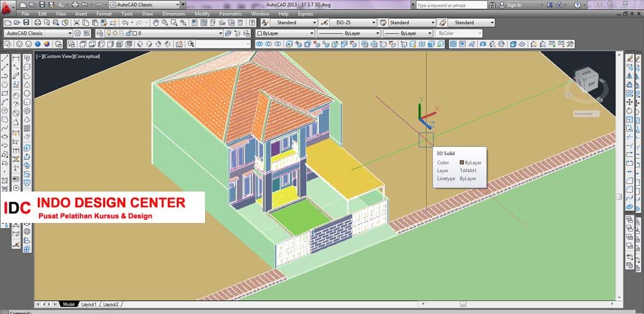This screenshot has width=644, height=314.
Task: Toggle layer 0 lock padlock icon
Action: click(128, 33)
